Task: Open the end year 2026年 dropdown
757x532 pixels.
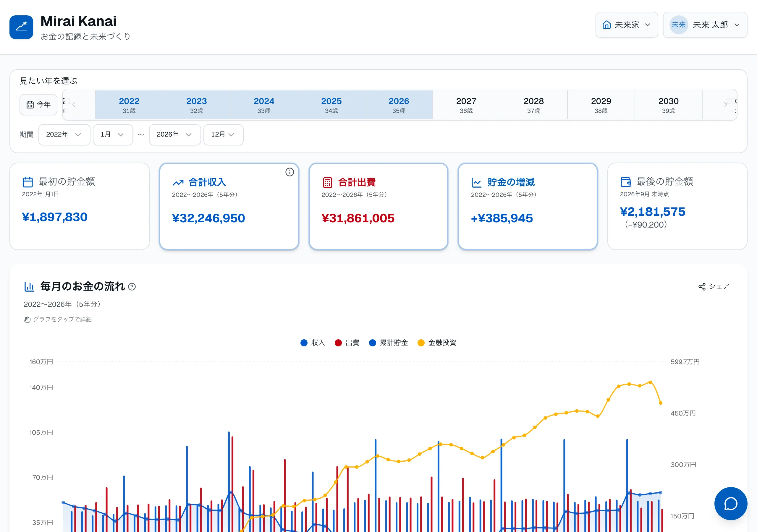Action: tap(175, 134)
